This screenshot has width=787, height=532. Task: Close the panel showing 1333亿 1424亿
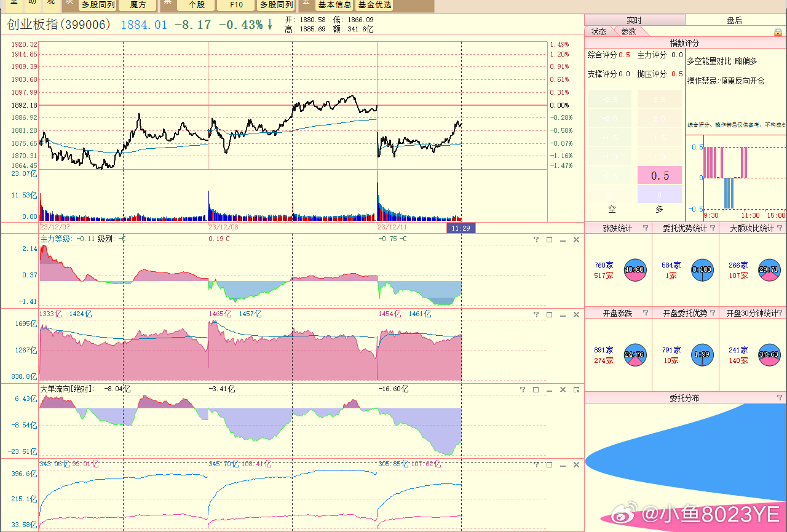point(576,315)
